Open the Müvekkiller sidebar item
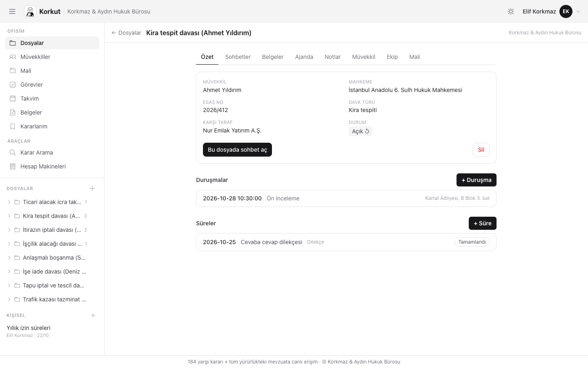 [x=52, y=57]
